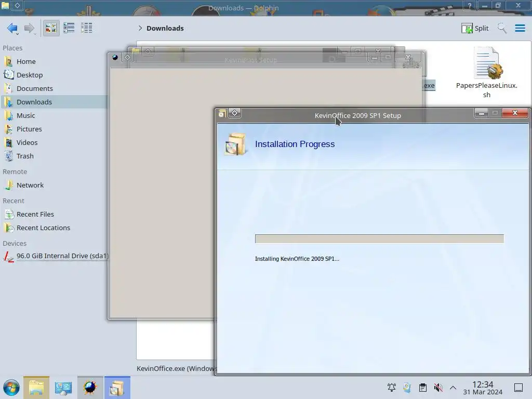This screenshot has height=399, width=532.
Task: Open Desktop in the Places panel
Action: pyautogui.click(x=54, y=75)
